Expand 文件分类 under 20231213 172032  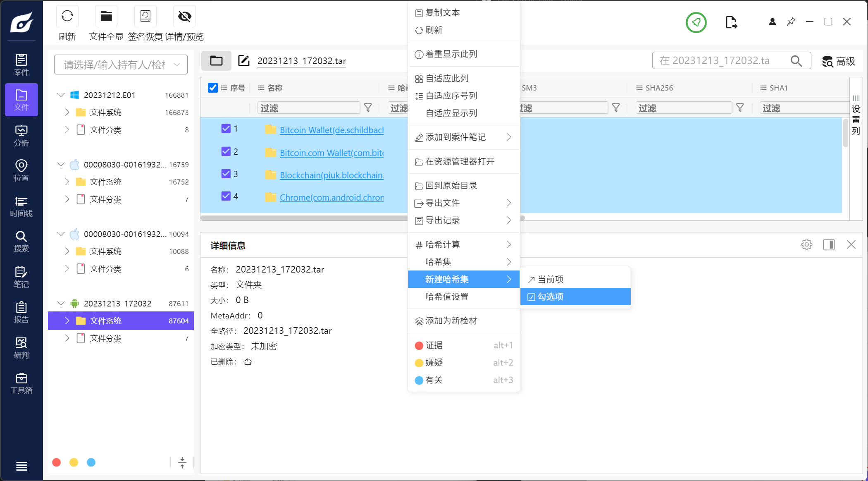pyautogui.click(x=67, y=338)
